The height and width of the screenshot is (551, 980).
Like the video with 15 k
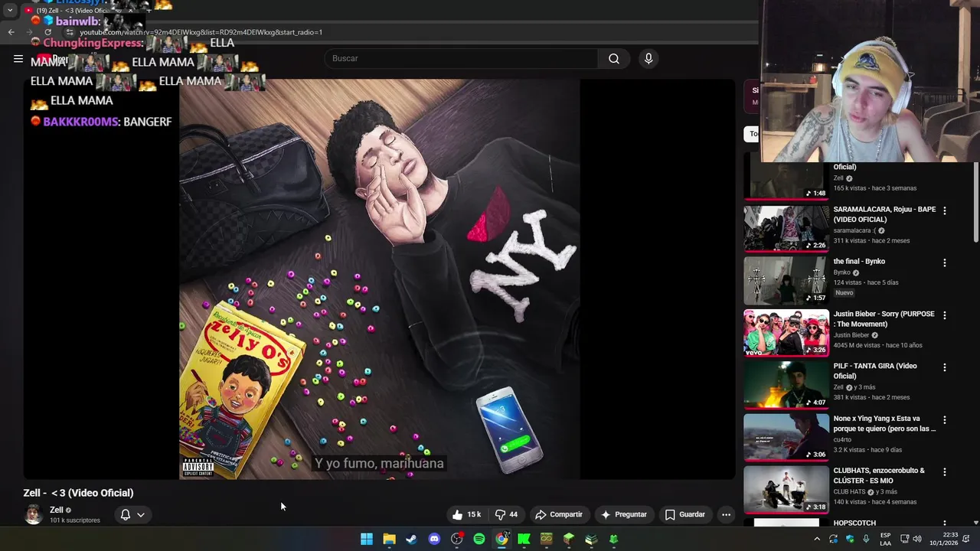pyautogui.click(x=466, y=514)
